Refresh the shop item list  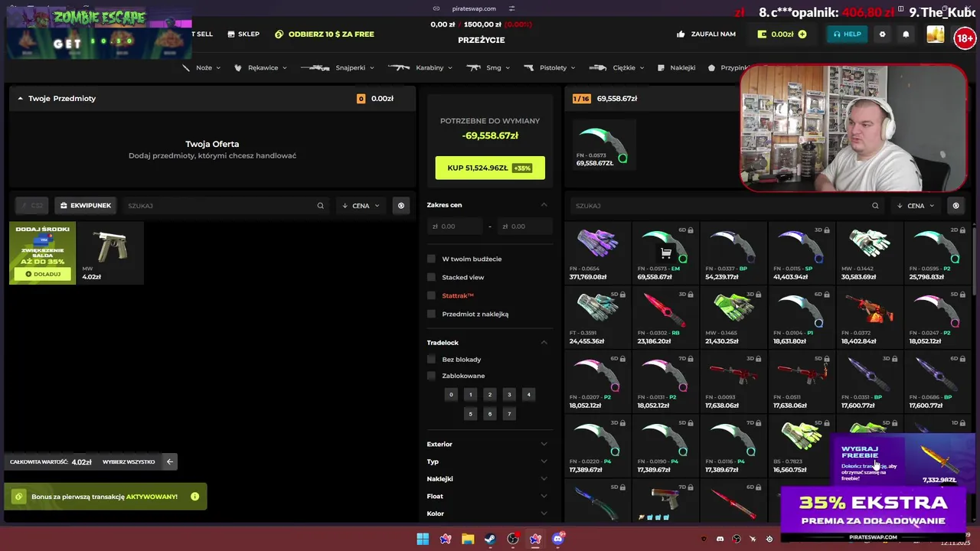(x=955, y=206)
